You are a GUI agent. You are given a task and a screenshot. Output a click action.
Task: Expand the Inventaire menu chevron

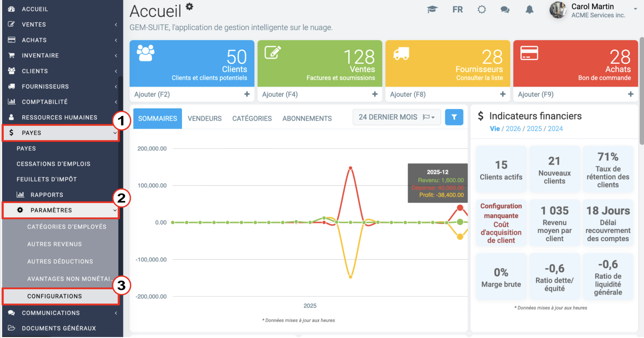point(116,55)
